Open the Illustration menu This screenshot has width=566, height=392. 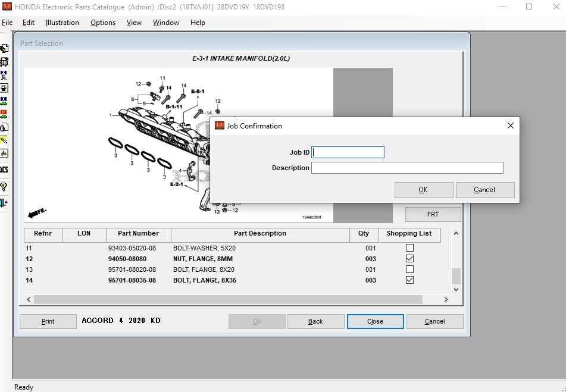pos(62,23)
